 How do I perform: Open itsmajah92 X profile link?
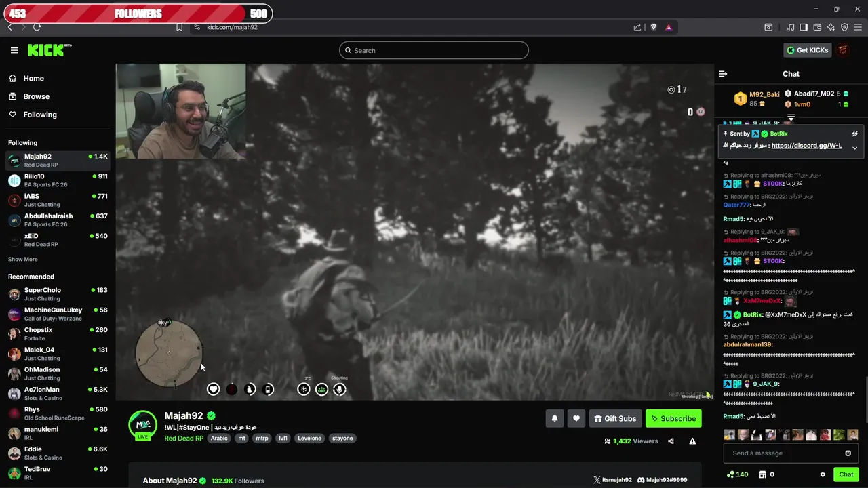(x=613, y=480)
